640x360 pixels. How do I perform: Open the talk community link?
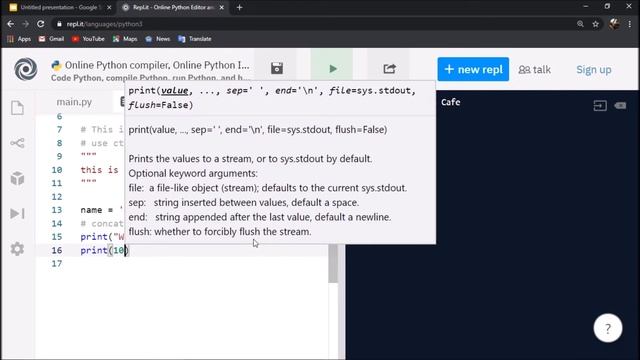click(x=534, y=70)
